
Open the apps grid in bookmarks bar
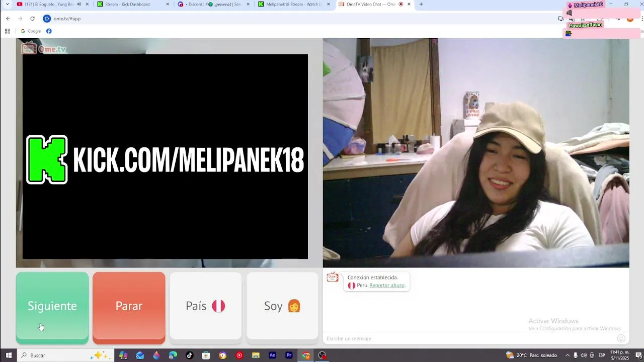[x=7, y=31]
